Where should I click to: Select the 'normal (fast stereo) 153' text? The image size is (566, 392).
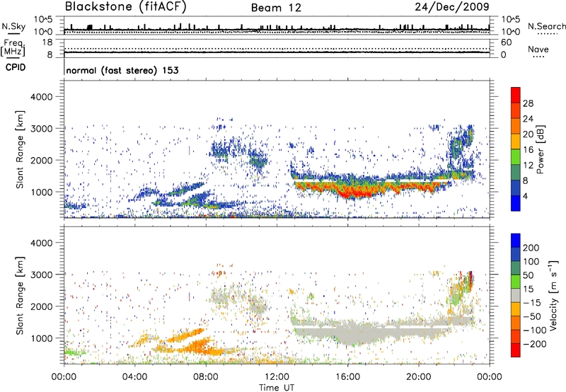click(x=122, y=70)
